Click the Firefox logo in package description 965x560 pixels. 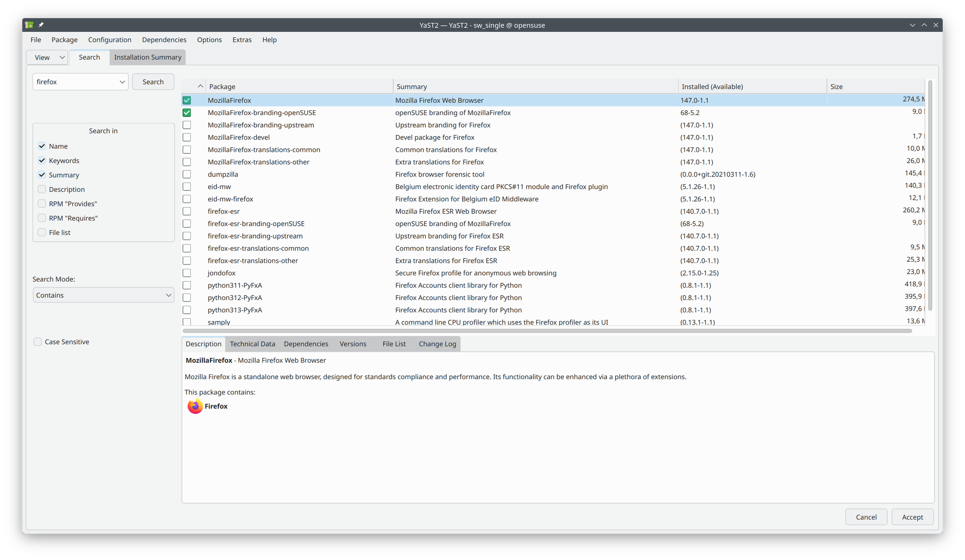point(195,406)
